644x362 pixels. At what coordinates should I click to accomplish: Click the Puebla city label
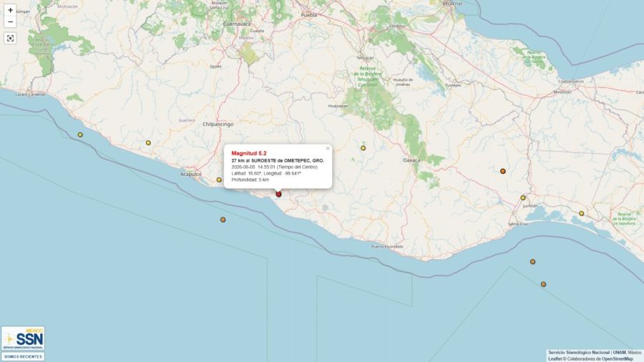309,15
